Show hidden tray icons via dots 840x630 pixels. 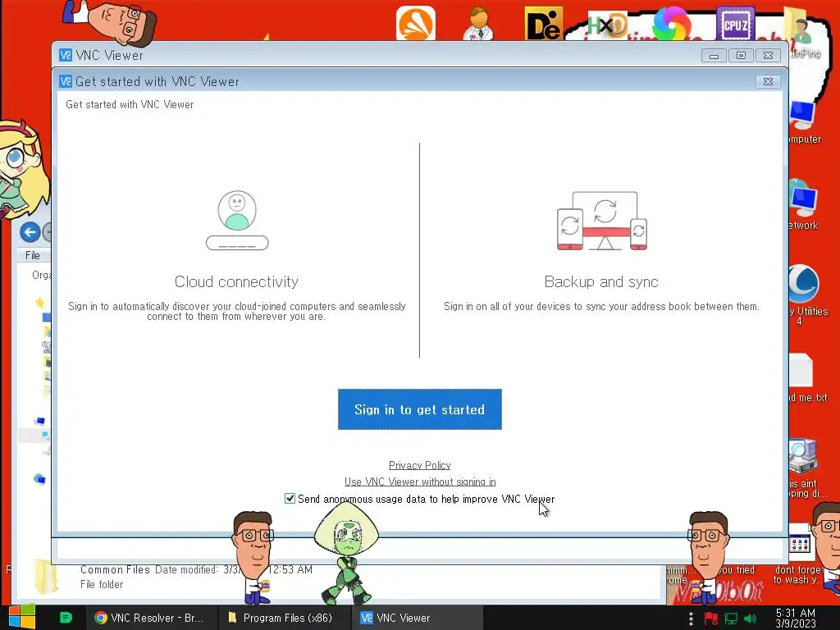tap(691, 619)
